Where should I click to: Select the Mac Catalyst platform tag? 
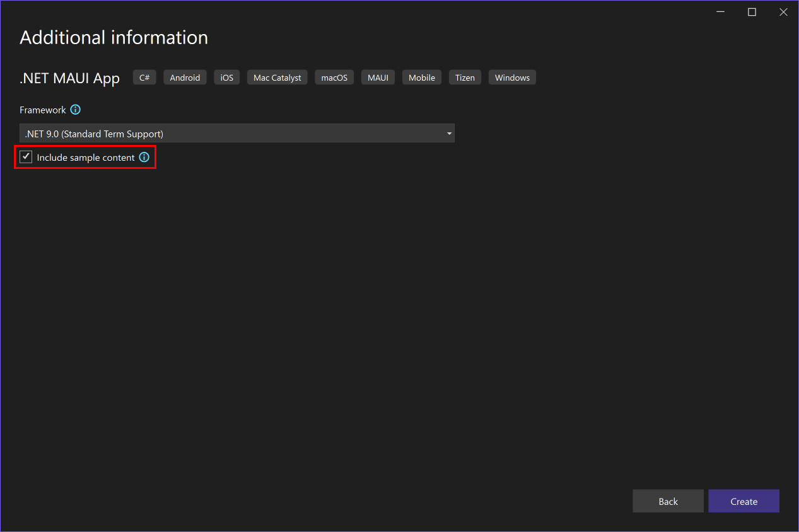(277, 77)
